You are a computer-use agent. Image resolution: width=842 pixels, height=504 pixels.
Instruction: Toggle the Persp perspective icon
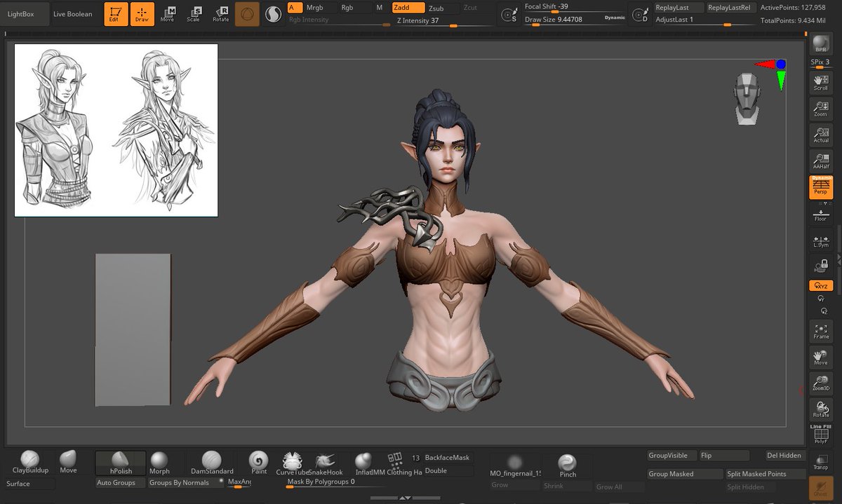point(820,188)
